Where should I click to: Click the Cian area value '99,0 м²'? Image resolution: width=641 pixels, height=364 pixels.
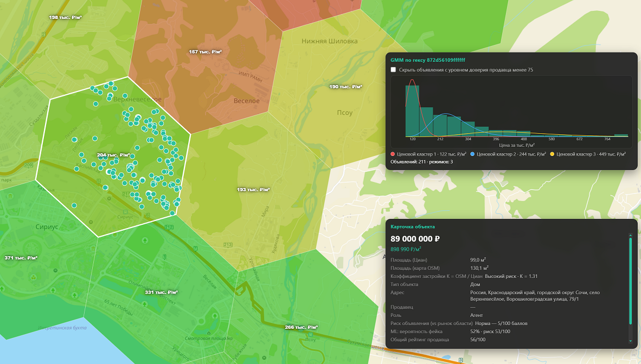(478, 260)
